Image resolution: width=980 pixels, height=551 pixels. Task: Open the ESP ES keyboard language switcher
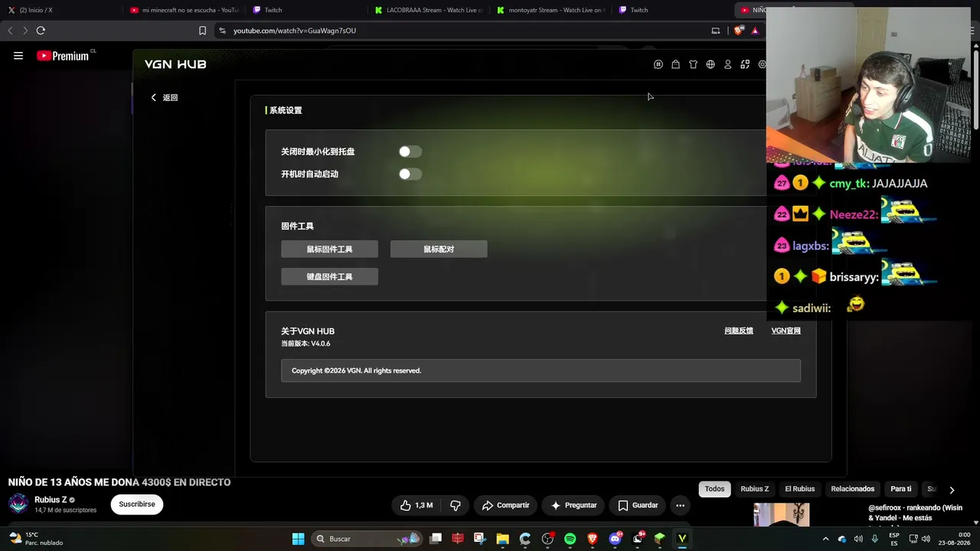894,539
